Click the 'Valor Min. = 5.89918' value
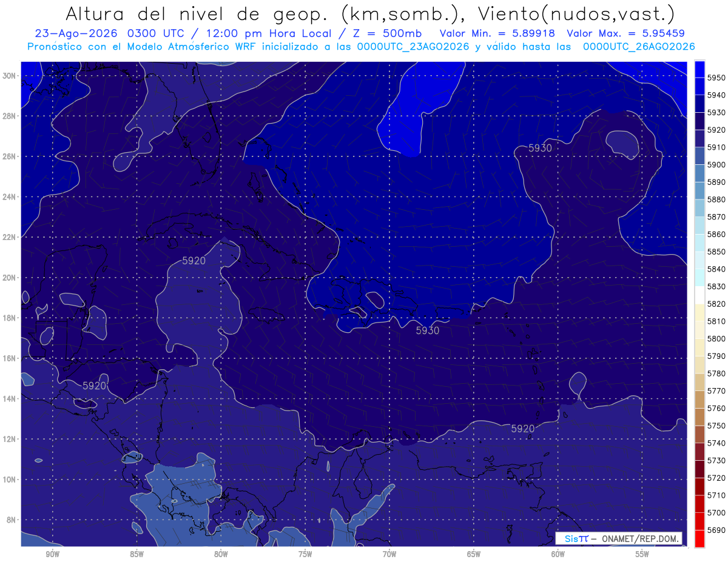 coord(498,33)
